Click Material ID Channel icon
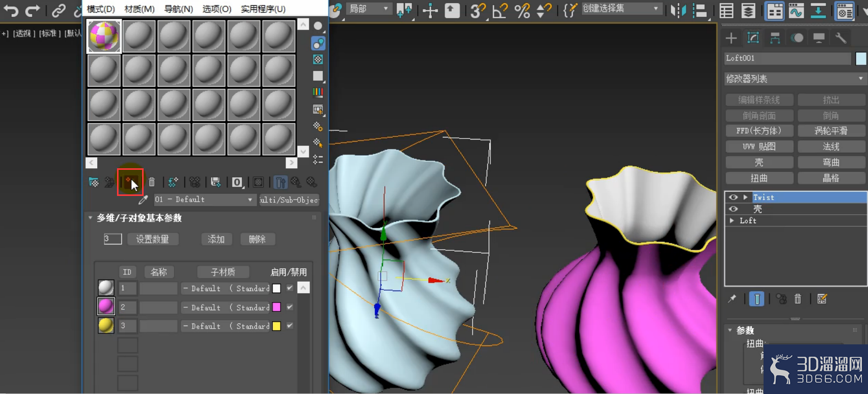 coord(237,182)
